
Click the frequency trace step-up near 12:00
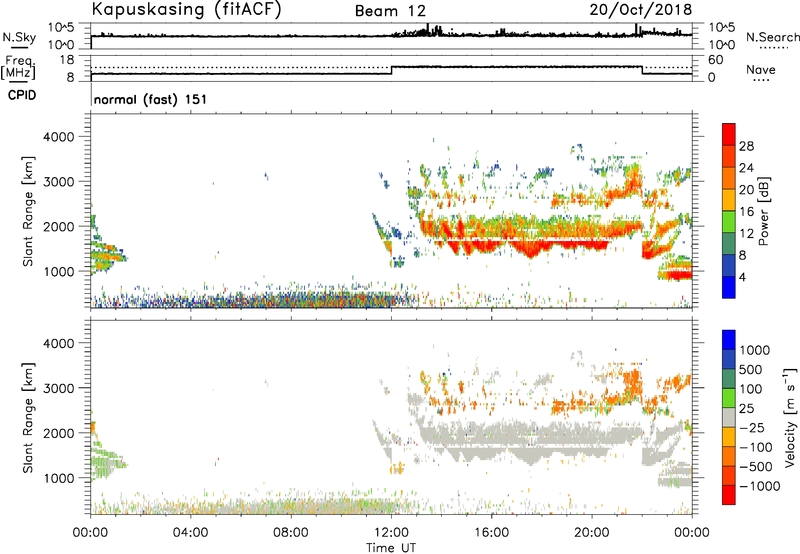tap(391, 70)
